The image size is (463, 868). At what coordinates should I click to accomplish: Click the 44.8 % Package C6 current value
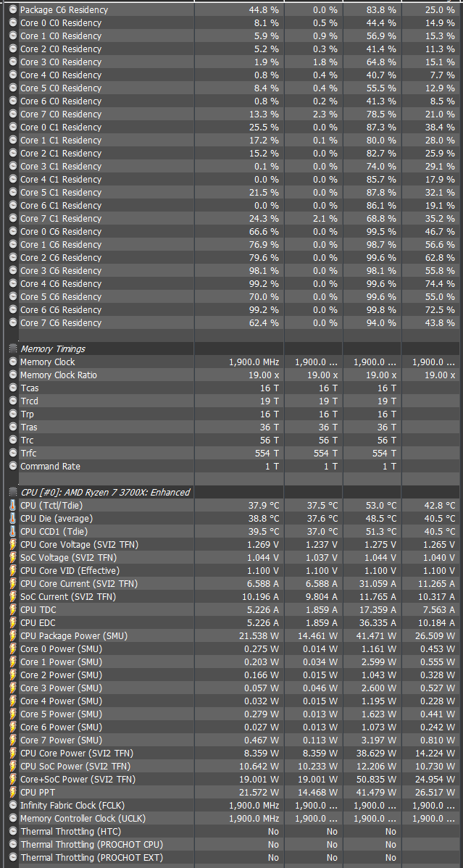tap(264, 9)
